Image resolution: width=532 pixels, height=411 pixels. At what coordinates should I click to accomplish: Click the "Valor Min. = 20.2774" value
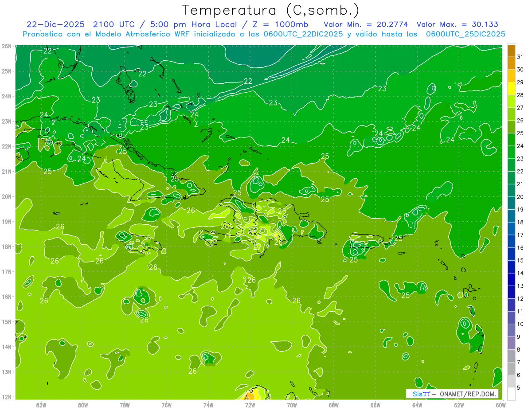(366, 24)
